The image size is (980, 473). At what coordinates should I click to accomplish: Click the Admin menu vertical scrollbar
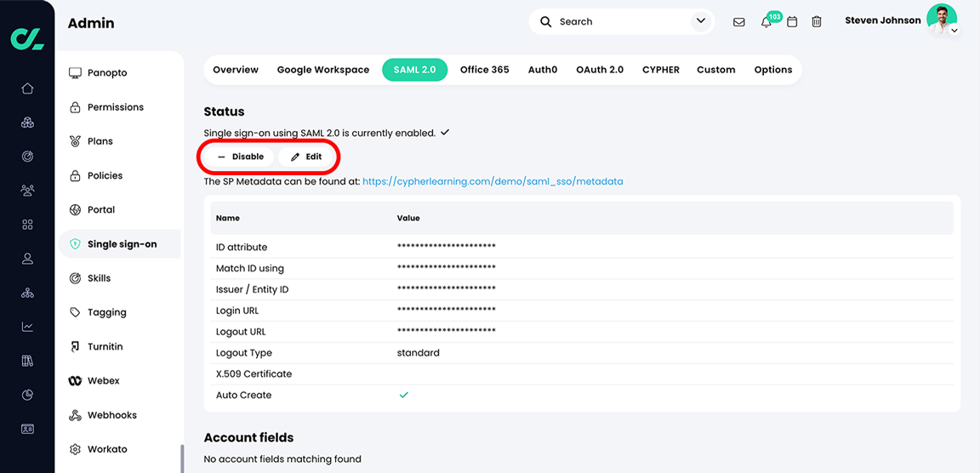click(x=183, y=458)
